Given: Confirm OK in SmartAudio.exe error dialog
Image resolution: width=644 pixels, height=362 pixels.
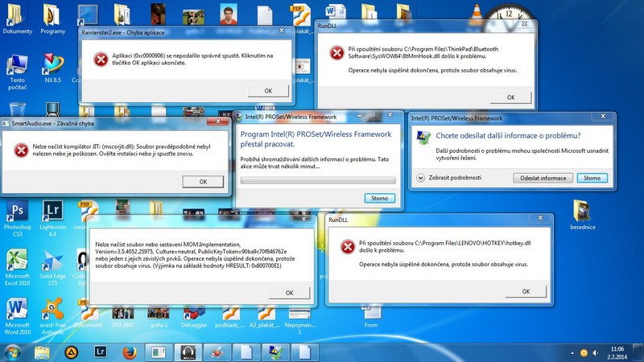Looking at the screenshot, I should 202,182.
